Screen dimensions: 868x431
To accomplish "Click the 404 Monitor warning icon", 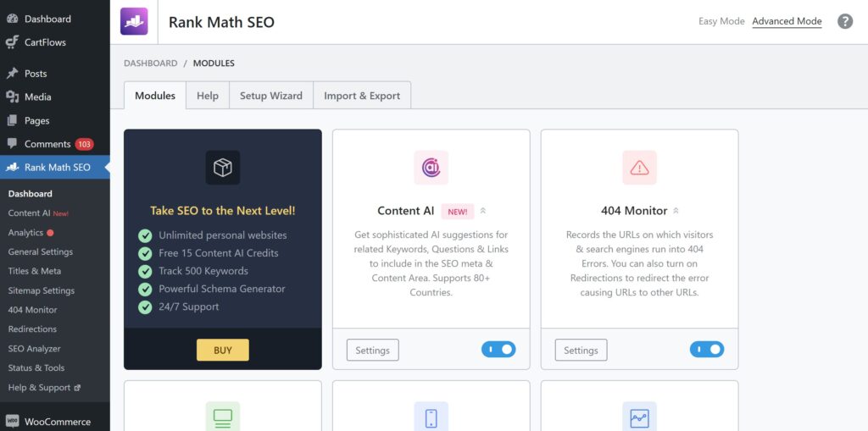I will click(x=639, y=168).
